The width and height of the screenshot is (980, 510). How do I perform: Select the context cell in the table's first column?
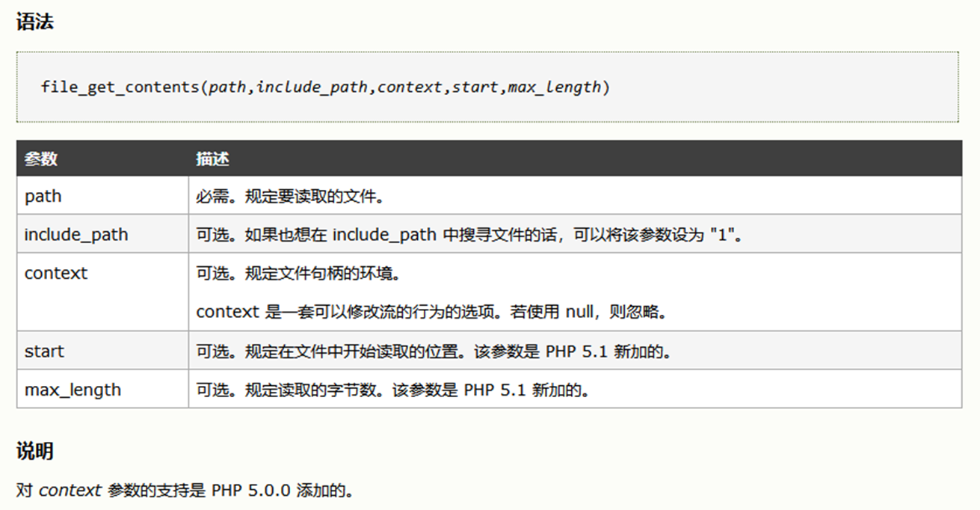pyautogui.click(x=56, y=274)
